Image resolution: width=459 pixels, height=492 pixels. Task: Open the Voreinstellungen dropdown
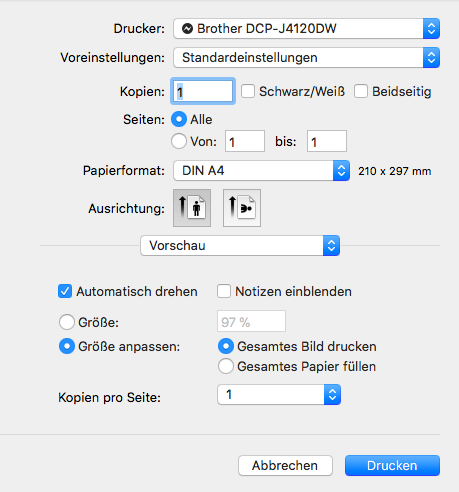pyautogui.click(x=307, y=58)
